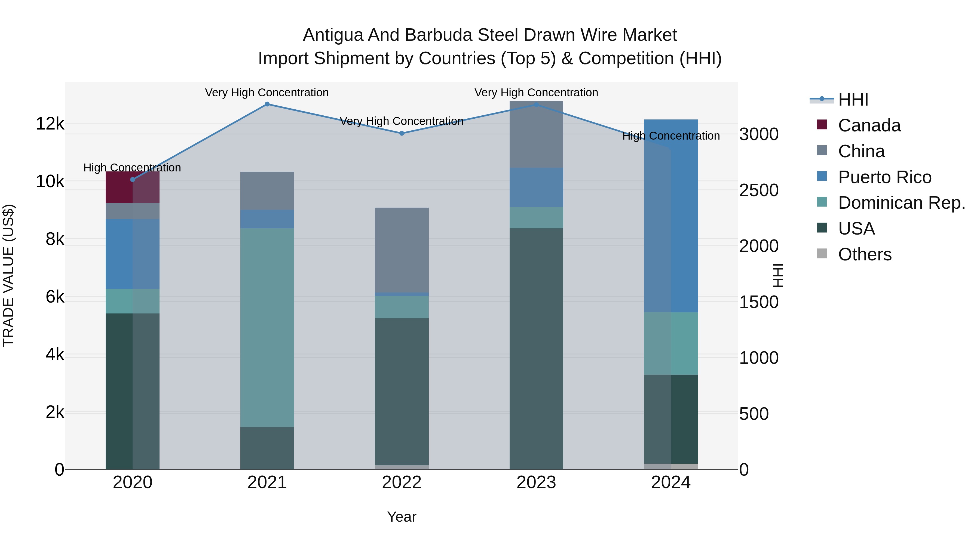
Task: Select the 2022 HHI data point
Action: pos(402,134)
